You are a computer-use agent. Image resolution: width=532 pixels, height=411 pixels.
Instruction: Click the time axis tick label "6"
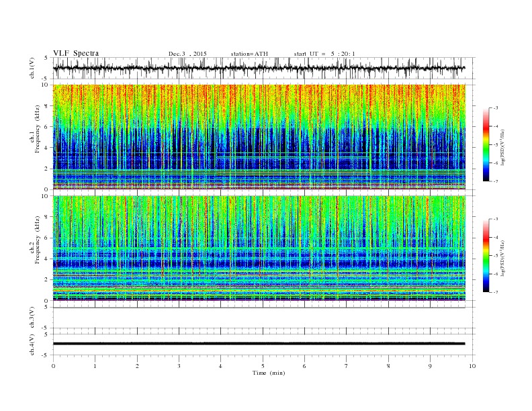304,366
